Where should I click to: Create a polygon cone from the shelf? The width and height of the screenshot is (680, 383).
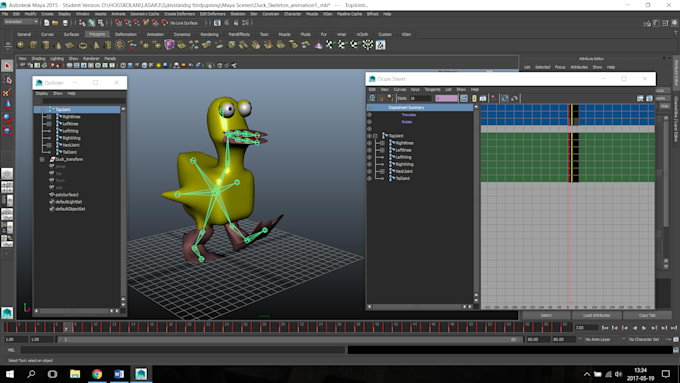[58, 45]
